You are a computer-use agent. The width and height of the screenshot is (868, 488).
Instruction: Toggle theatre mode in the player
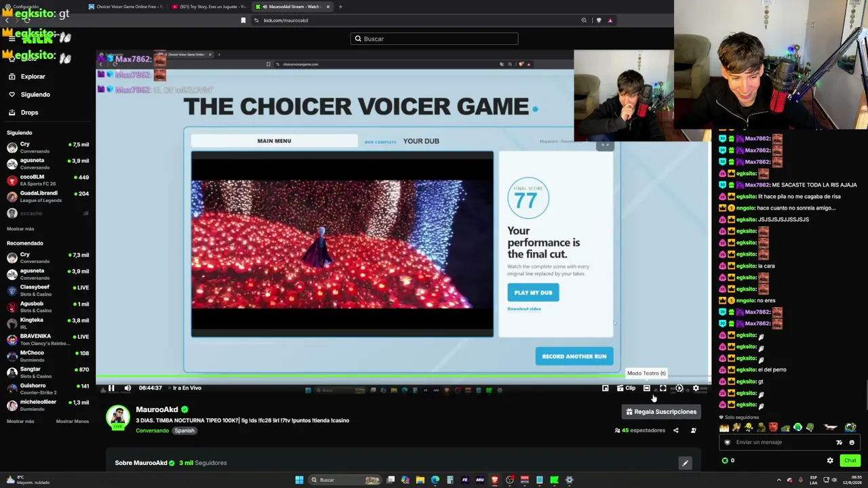pos(646,388)
